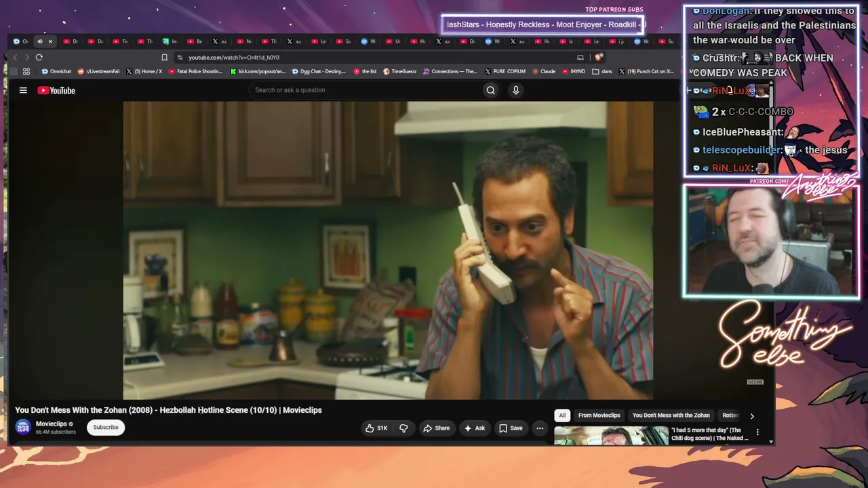Go to the YouTube home logo
The width and height of the screenshot is (868, 488).
coord(56,90)
